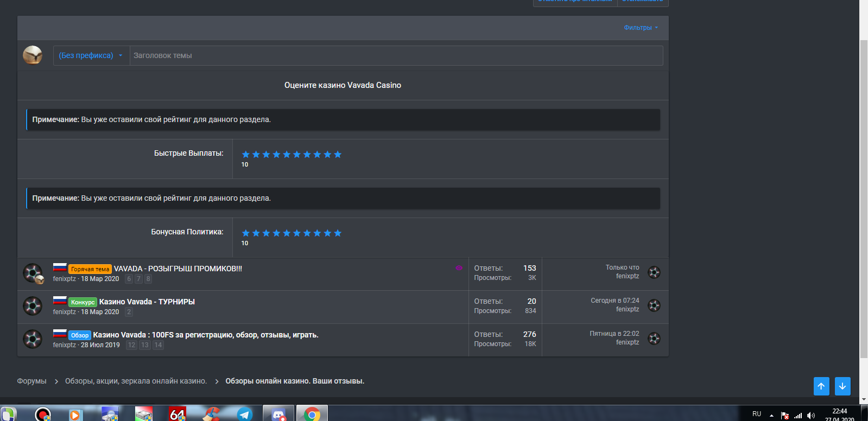Expand the (Без префикса) prefix selector
Screen dimensions: 868x421
click(x=91, y=55)
